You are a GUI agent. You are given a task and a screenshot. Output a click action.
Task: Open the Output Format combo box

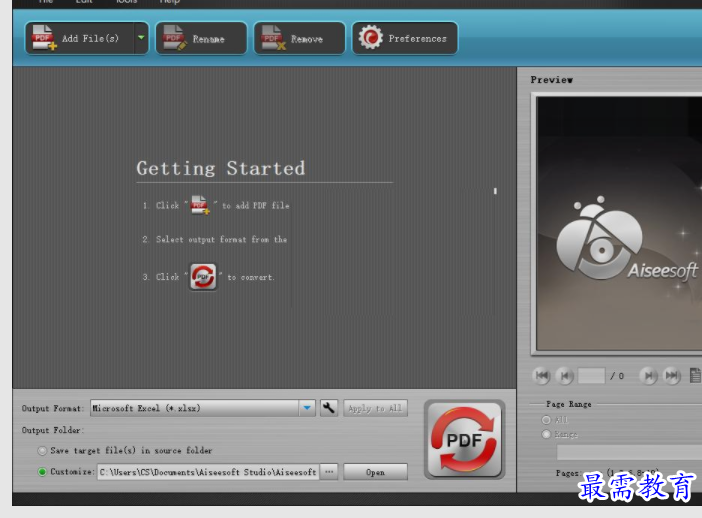pyautogui.click(x=203, y=408)
